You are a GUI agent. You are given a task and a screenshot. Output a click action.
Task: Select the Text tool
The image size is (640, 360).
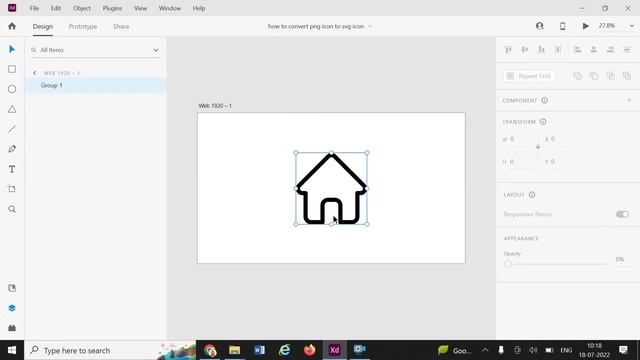coord(12,169)
